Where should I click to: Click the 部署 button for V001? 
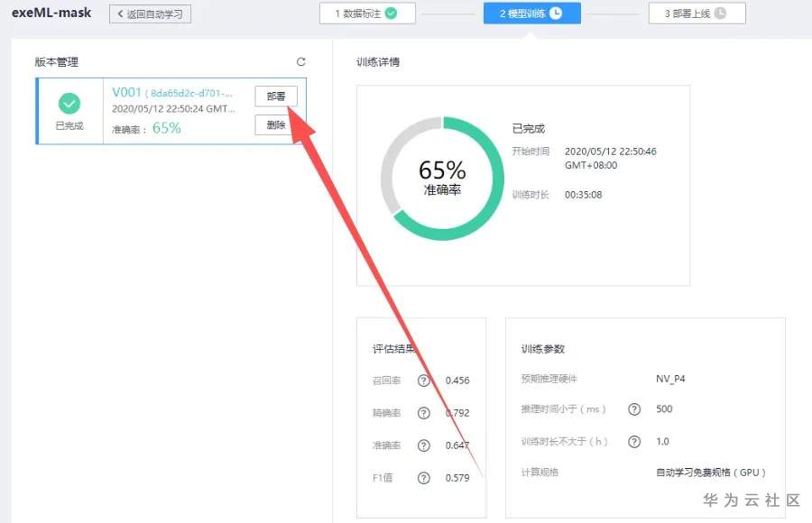coord(276,96)
